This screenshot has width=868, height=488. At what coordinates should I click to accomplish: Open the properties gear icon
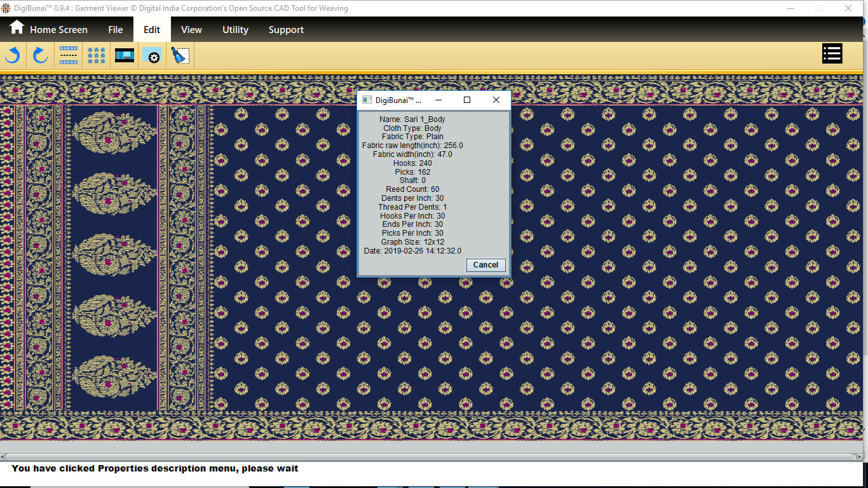coord(153,55)
